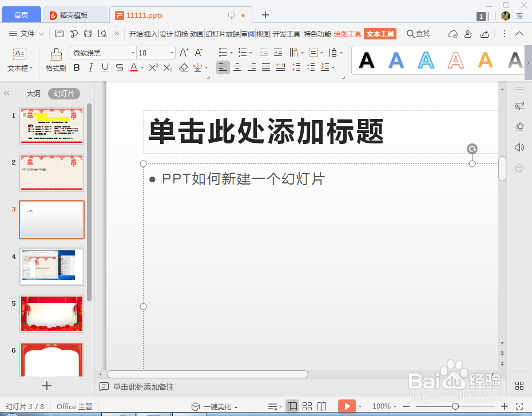Expand the 微软雅黑 font name dropdown

133,52
